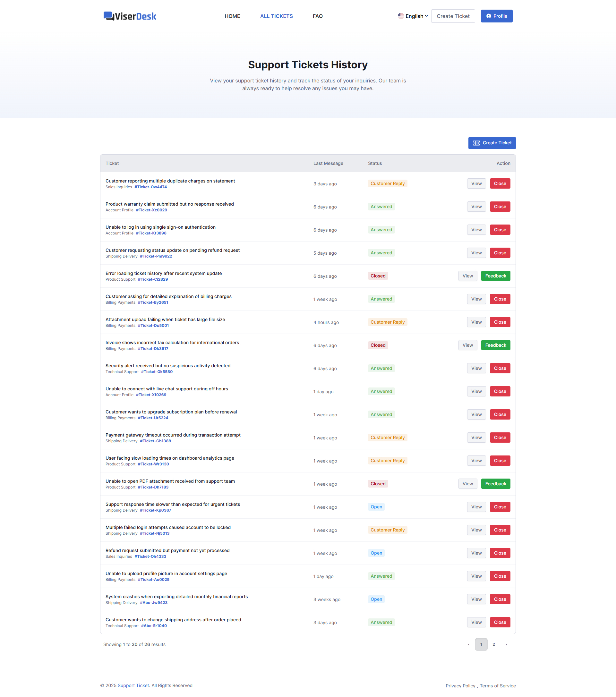This screenshot has height=697, width=616.
Task: Give Feedback on Ticket-Ci2829
Action: 495,276
